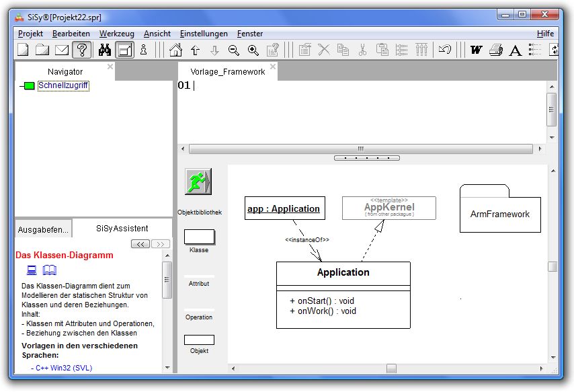Open a project via the folder icon
Screen dimensions: 574x392
42,50
